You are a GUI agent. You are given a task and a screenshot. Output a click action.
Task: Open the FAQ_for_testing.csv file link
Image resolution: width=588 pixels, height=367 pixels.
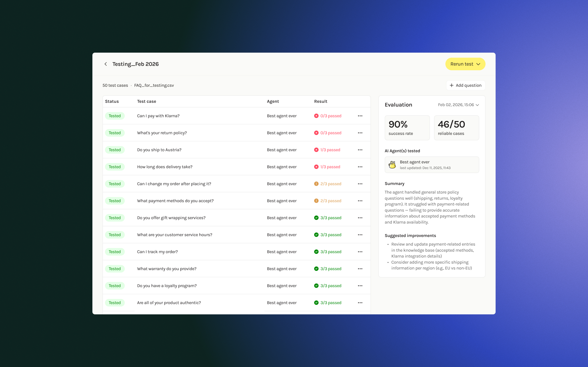click(154, 85)
